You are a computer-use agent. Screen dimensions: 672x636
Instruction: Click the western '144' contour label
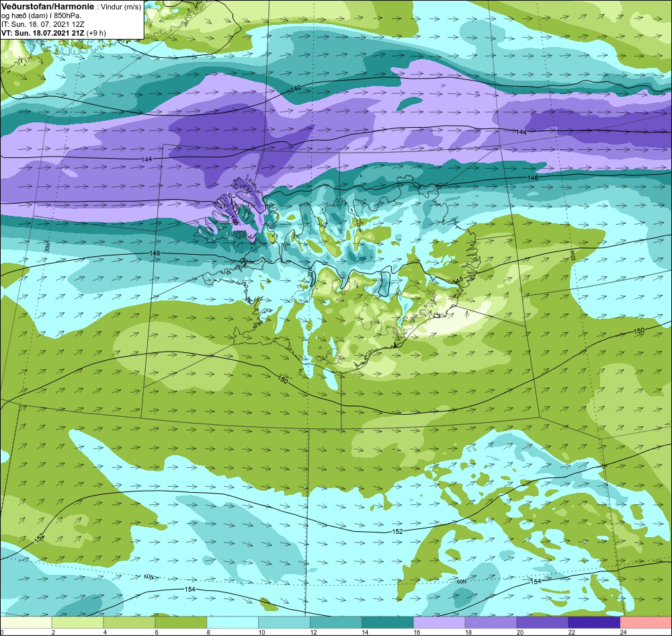click(x=146, y=159)
